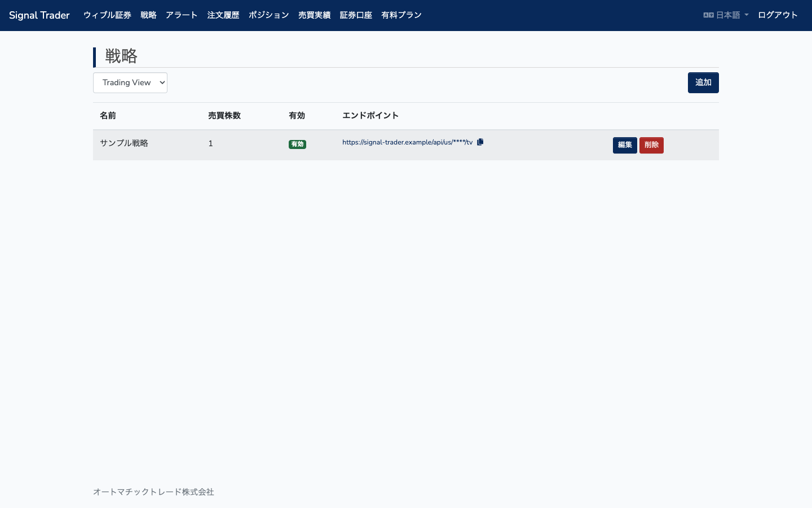
Task: Click the オートマチックトレード株式会社 footer text
Action: point(153,492)
